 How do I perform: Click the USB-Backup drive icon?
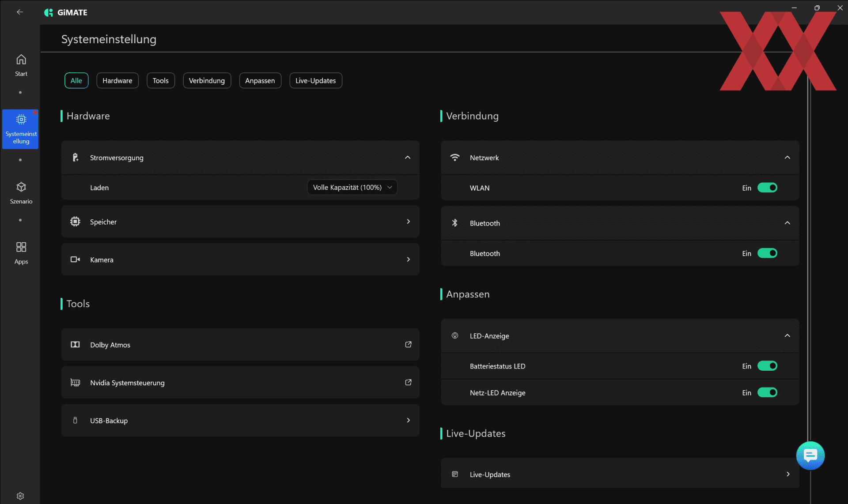click(75, 421)
